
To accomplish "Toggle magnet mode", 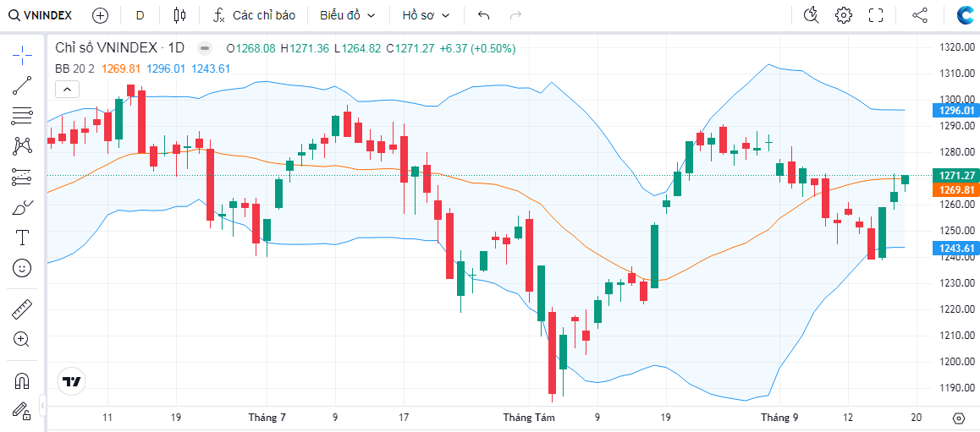I will [23, 380].
